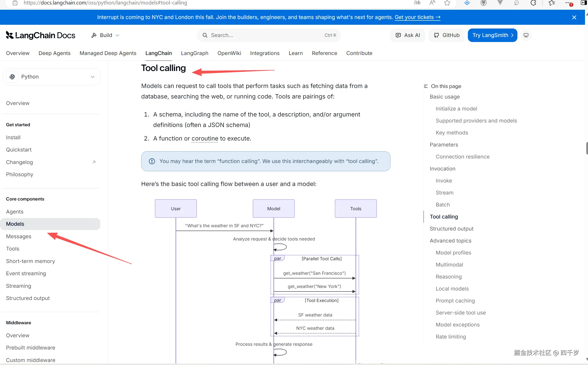Jump to Key methods section
Screen dimensions: 588x365
(452, 133)
